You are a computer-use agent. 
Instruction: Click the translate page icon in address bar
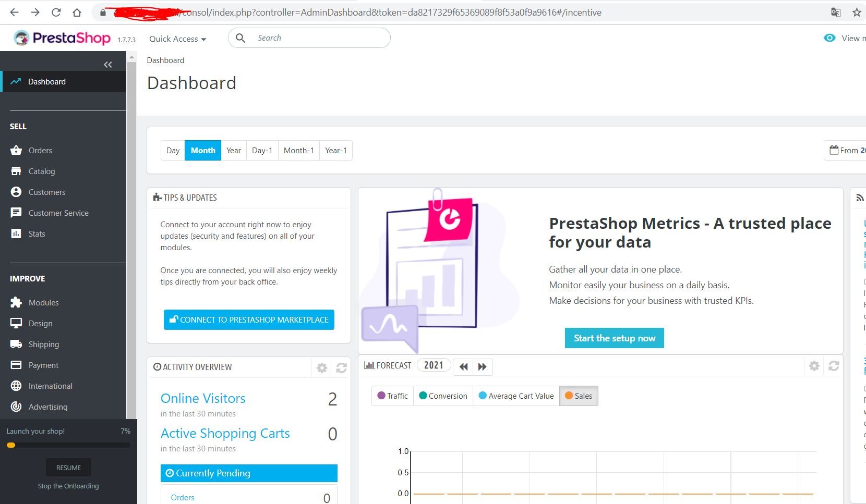[x=836, y=12]
